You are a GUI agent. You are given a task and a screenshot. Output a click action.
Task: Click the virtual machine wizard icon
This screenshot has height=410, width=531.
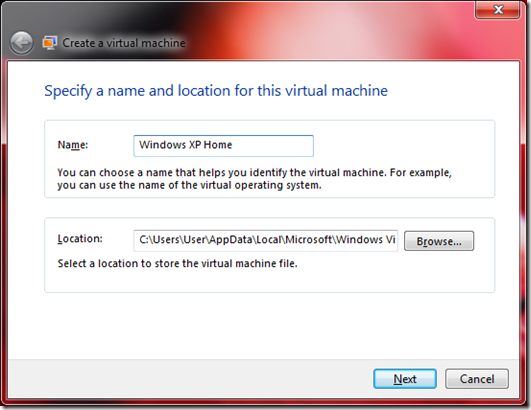point(49,43)
